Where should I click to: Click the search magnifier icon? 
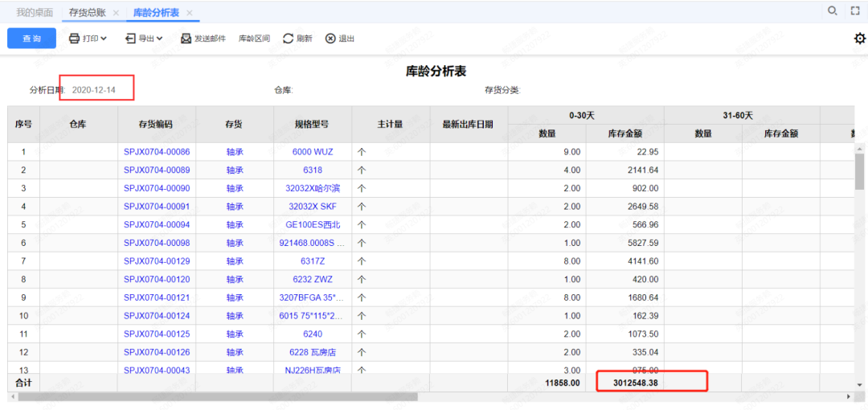click(833, 11)
